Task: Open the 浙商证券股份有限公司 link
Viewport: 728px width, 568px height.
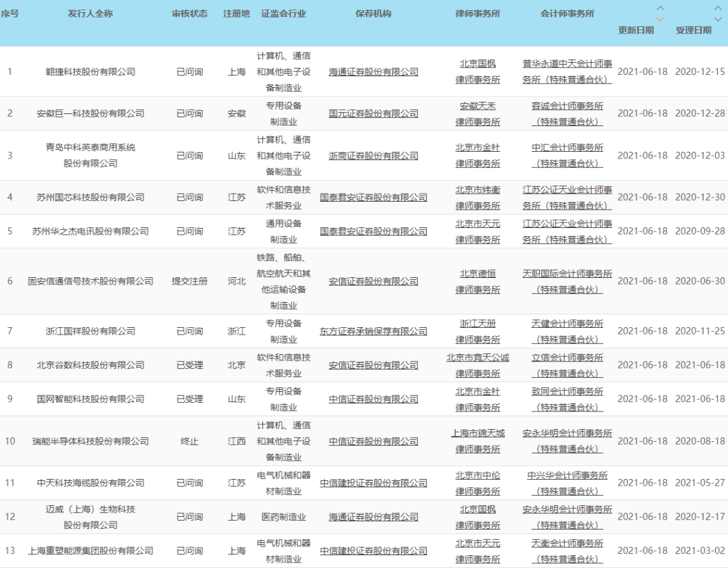Action: (x=373, y=155)
